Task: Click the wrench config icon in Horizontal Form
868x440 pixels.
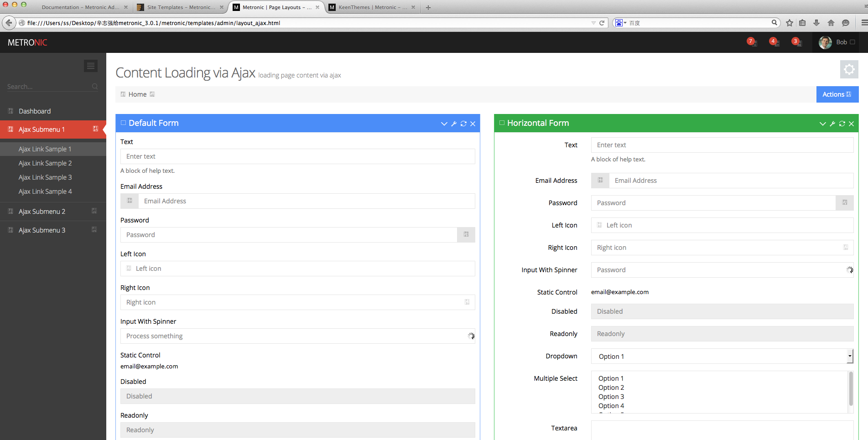Action: coord(832,124)
